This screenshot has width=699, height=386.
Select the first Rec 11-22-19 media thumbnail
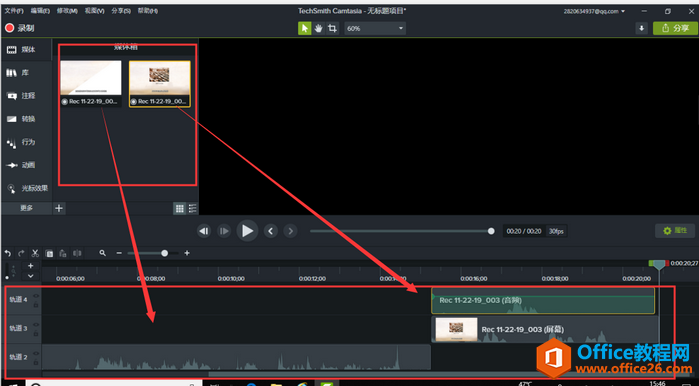point(91,83)
